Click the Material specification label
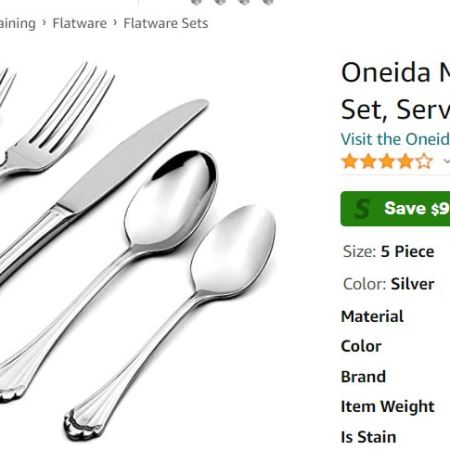This screenshot has height=450, width=450. [372, 316]
